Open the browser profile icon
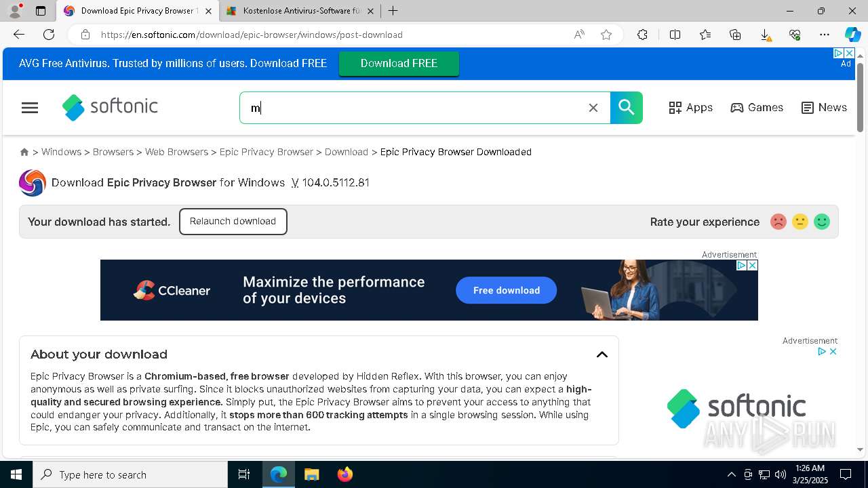 [15, 11]
